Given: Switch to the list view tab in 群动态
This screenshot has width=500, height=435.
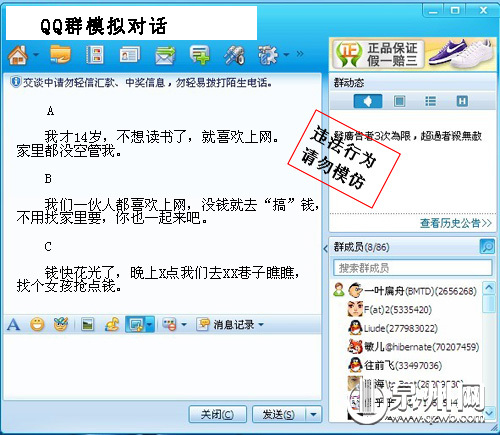Looking at the screenshot, I should (x=430, y=101).
